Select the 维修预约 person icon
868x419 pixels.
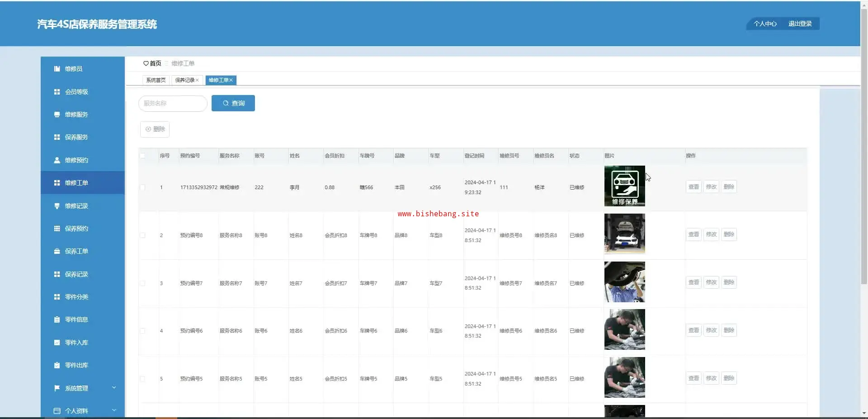[57, 160]
